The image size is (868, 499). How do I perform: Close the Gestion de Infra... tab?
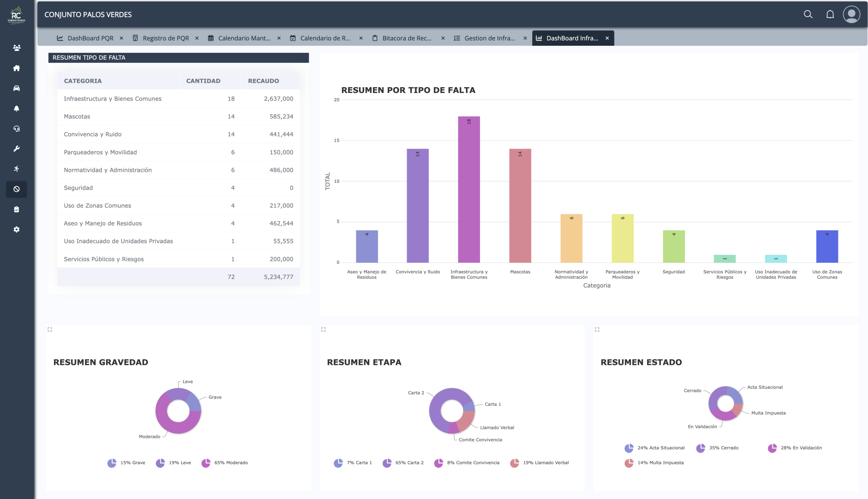tap(525, 38)
